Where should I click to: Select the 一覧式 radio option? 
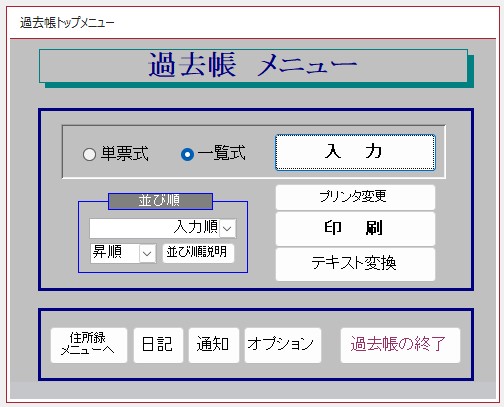187,154
